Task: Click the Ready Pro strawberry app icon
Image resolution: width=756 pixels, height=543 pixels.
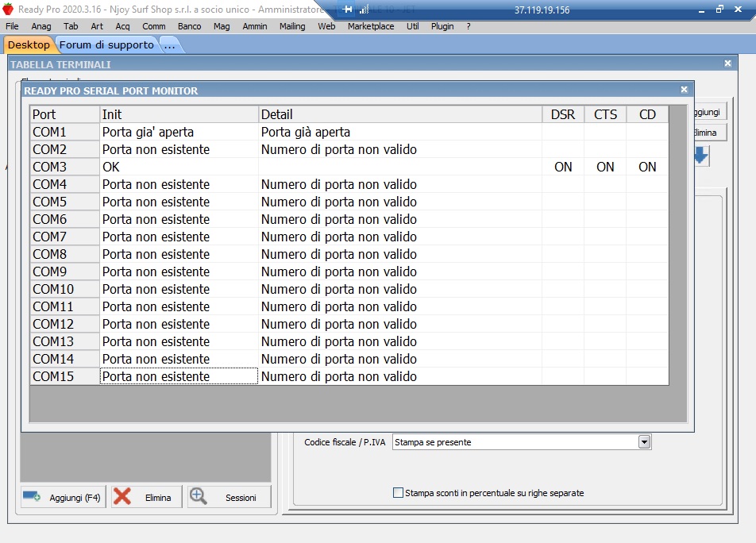Action: [8, 10]
